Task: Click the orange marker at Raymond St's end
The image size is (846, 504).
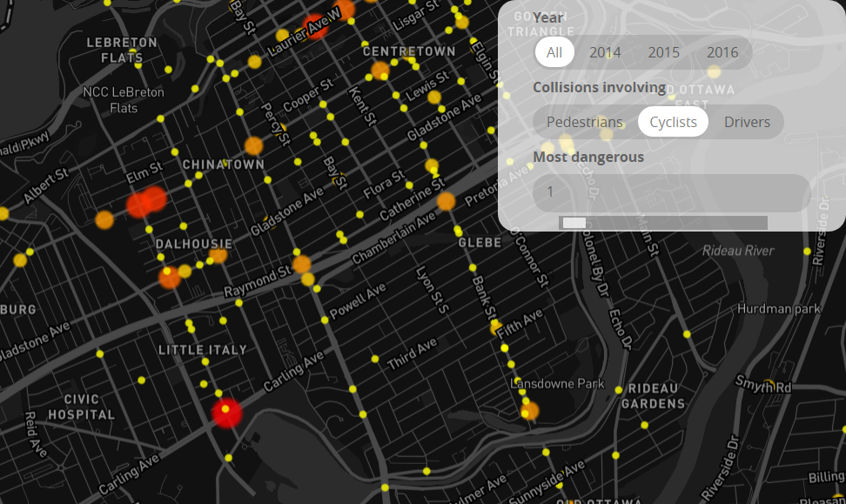Action: pos(302,264)
